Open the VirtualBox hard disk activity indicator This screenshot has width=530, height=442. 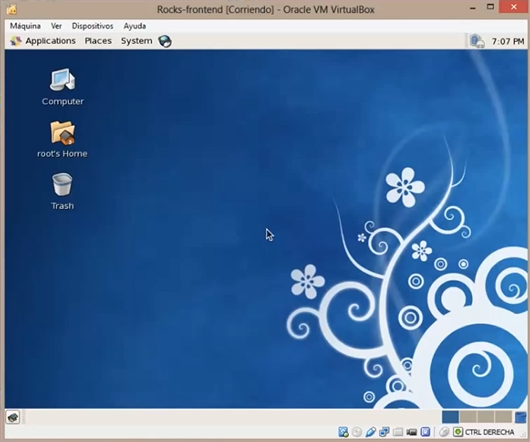tap(343, 432)
